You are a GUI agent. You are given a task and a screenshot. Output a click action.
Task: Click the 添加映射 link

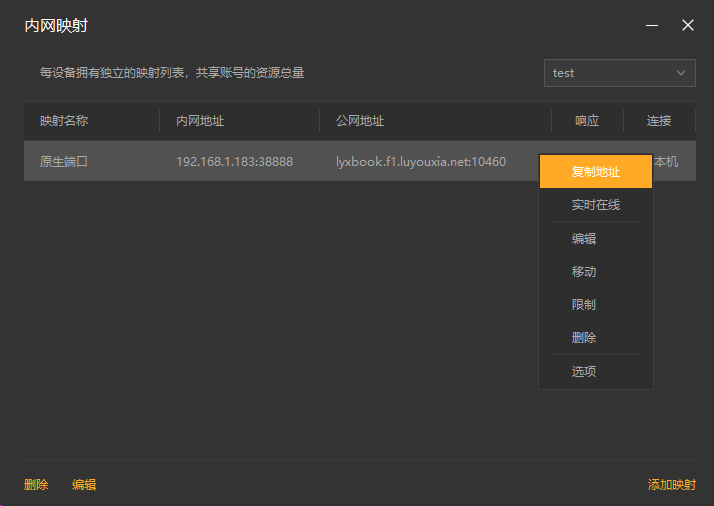[x=672, y=485]
